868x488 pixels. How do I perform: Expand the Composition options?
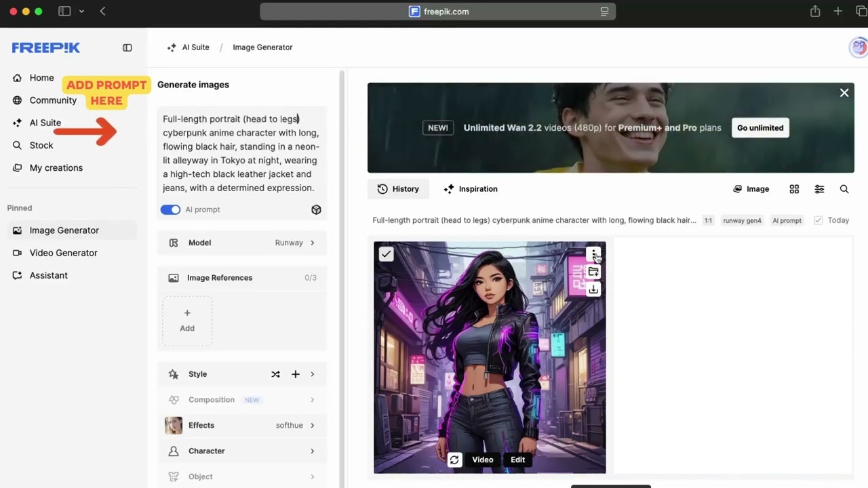242,400
